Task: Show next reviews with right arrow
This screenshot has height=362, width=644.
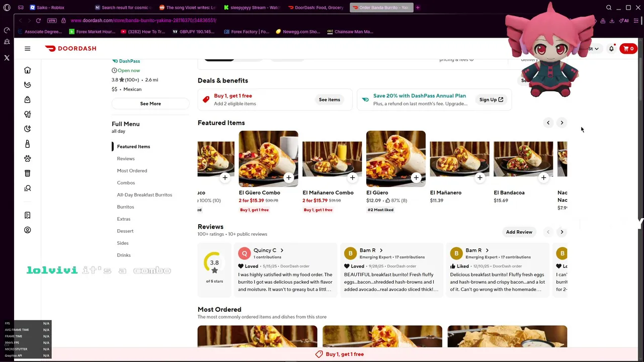Action: pos(562,232)
